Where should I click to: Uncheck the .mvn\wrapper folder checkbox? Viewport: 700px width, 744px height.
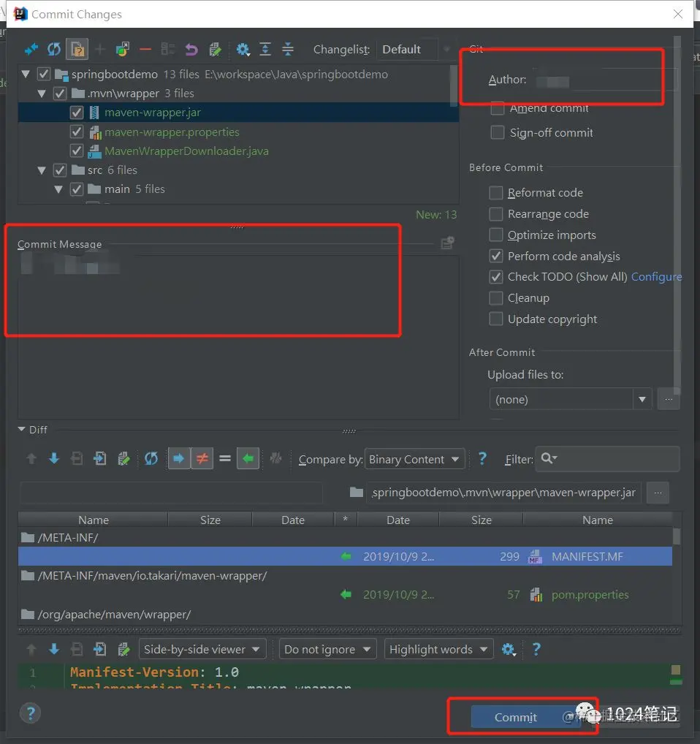pos(60,93)
